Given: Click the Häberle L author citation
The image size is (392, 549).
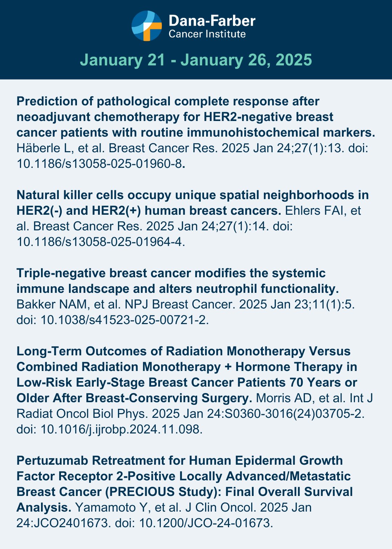Looking at the screenshot, I should coord(192,148).
